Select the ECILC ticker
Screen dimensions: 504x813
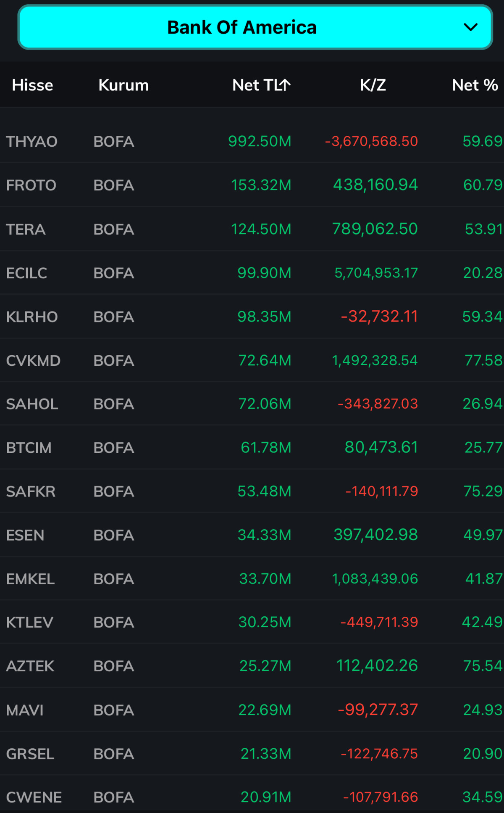click(26, 273)
